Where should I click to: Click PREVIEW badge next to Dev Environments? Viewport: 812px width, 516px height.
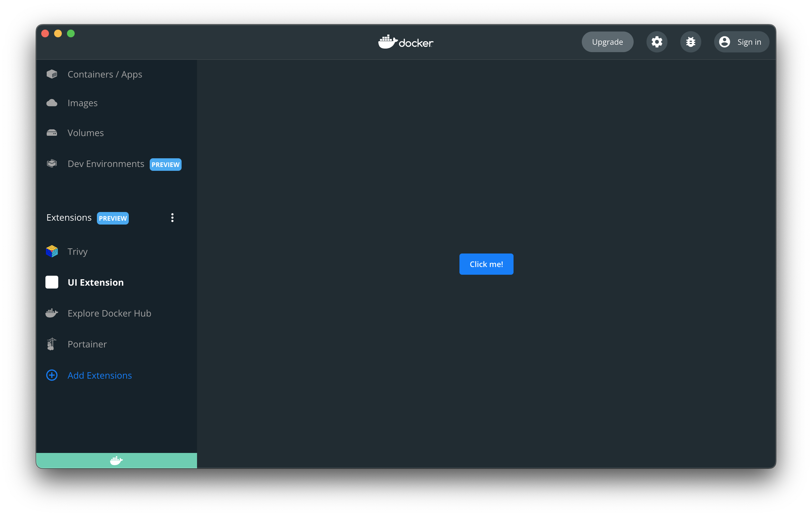tap(165, 164)
